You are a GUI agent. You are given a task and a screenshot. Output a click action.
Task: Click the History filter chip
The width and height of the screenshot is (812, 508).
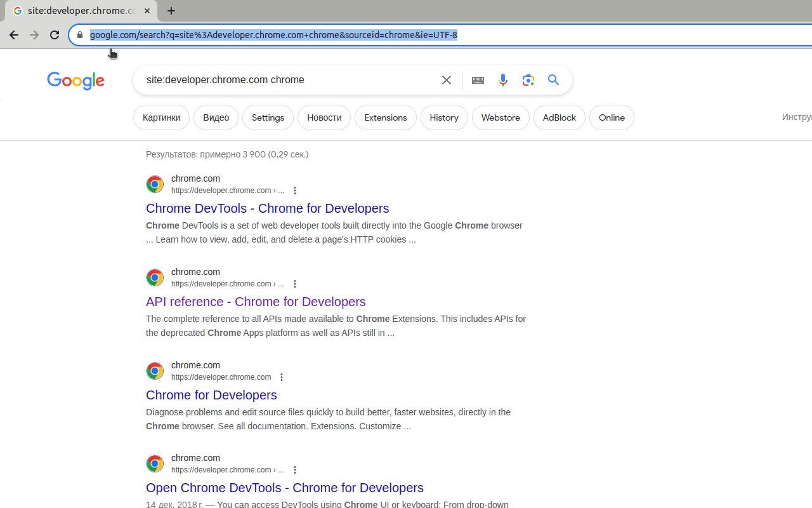tap(443, 117)
